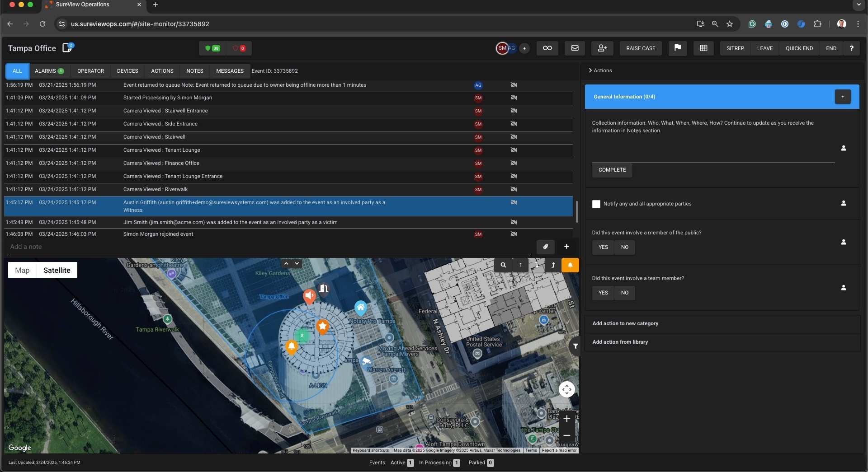Toggle camera icon on Stairwell Entrance row
This screenshot has width=868, height=472.
(x=514, y=111)
